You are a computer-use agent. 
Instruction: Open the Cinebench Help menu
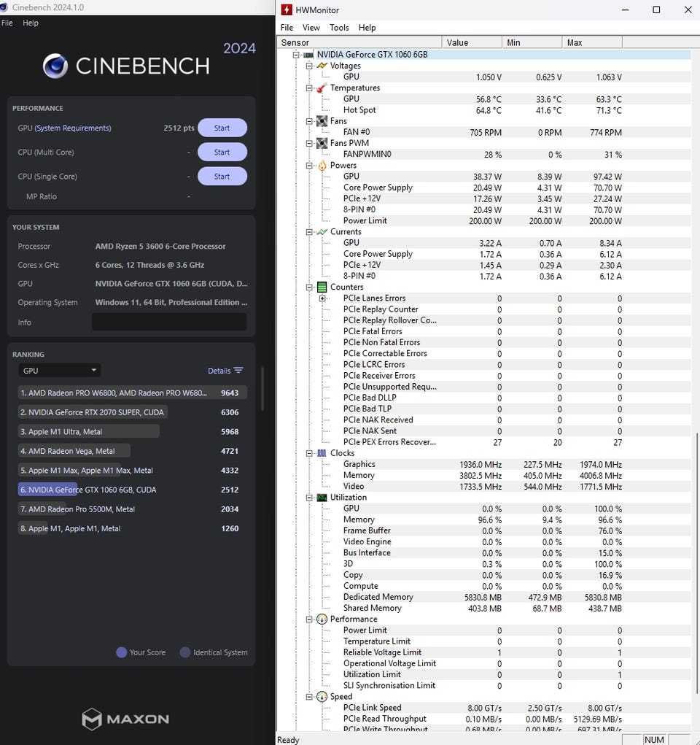point(31,23)
